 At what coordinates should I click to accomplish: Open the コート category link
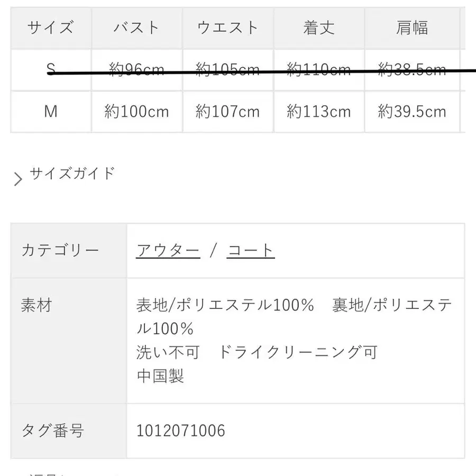250,249
